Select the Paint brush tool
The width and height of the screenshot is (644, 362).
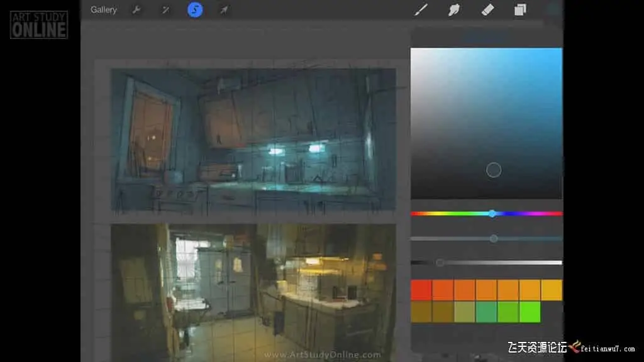point(421,10)
